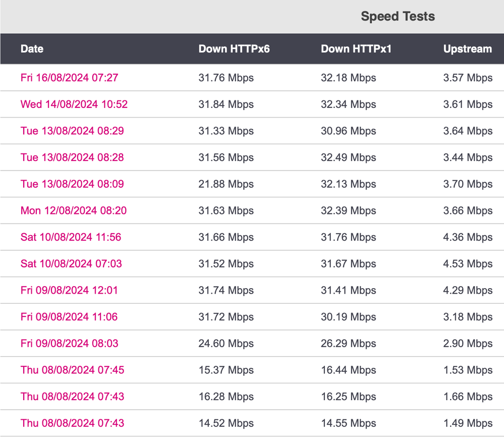The height and width of the screenshot is (439, 504).
Task: Sort the table by Date column
Action: 32,49
